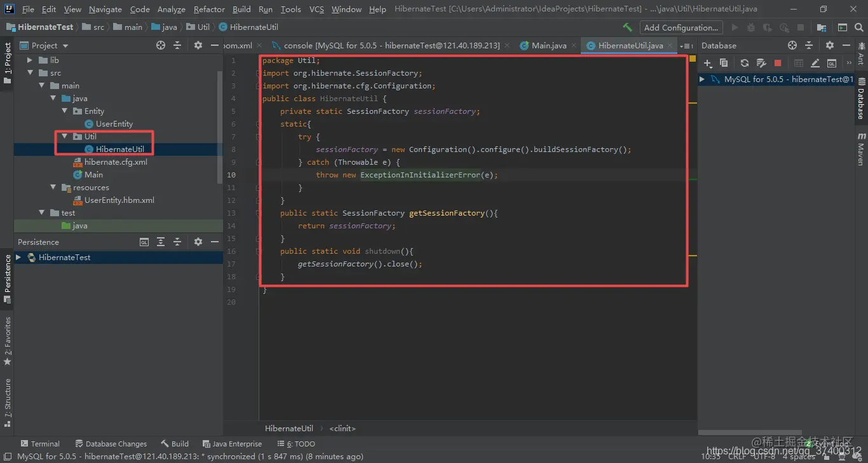Open the Navigate menu
868x463 pixels.
(x=105, y=9)
